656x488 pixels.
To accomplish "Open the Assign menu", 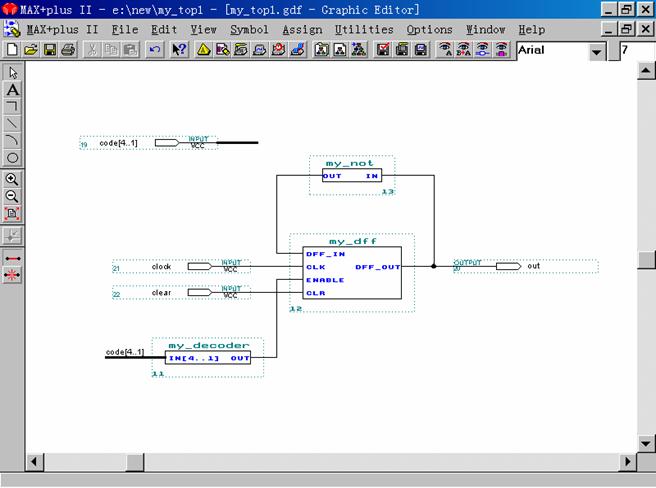I will (x=302, y=30).
